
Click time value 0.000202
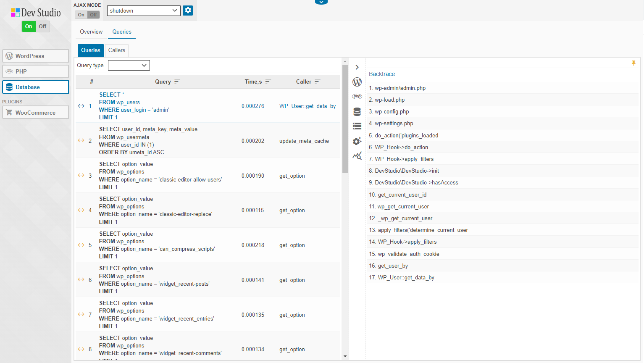[253, 141]
